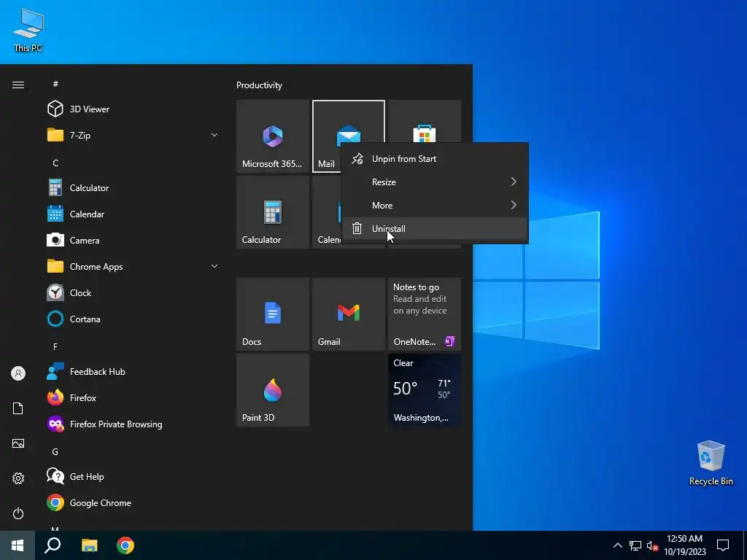Open the Washington weather tile

(x=425, y=390)
